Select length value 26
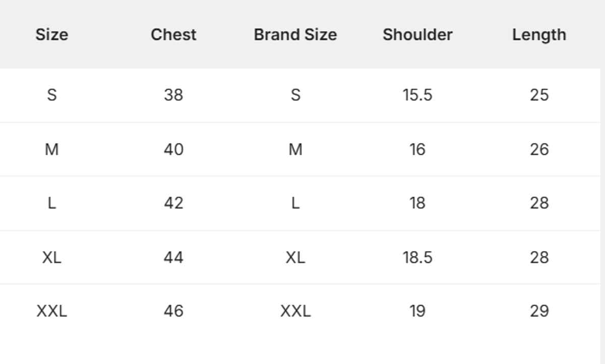605x364 pixels. (x=539, y=149)
